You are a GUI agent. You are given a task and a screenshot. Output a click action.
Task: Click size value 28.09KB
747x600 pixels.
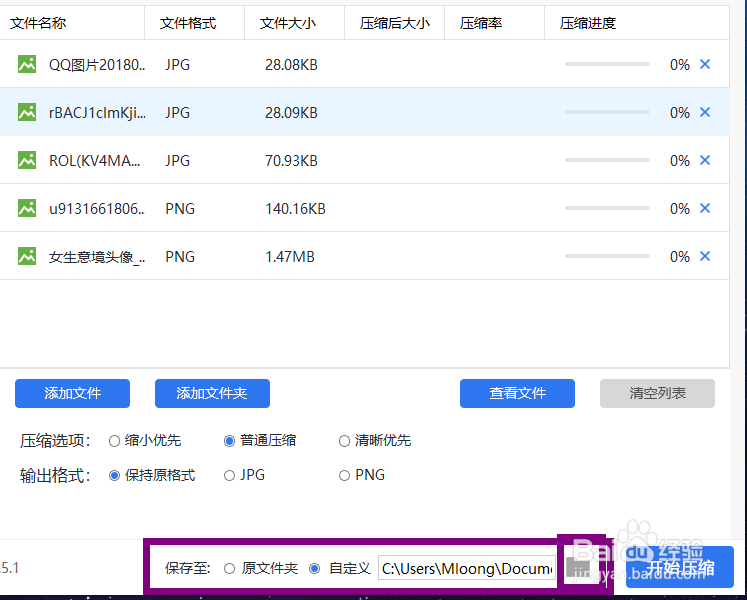[x=291, y=113]
